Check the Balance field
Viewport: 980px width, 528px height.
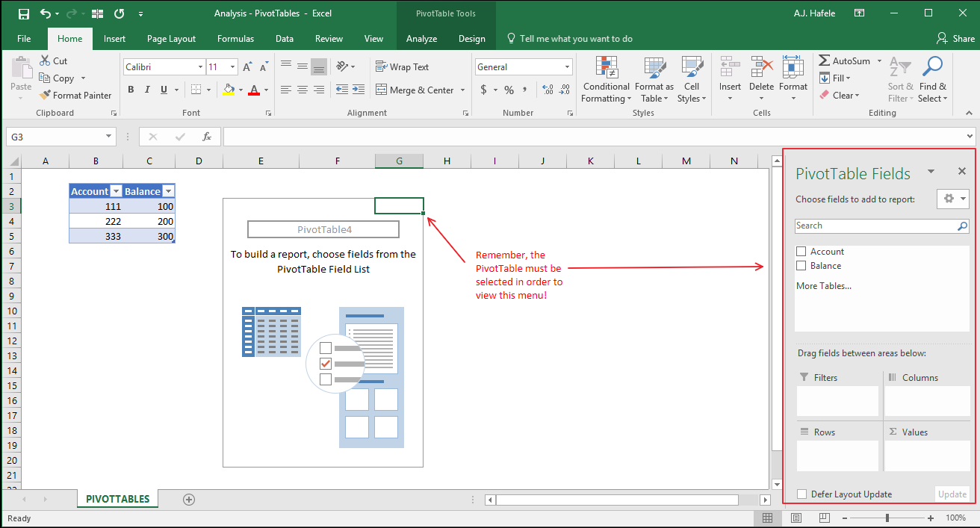coord(801,266)
